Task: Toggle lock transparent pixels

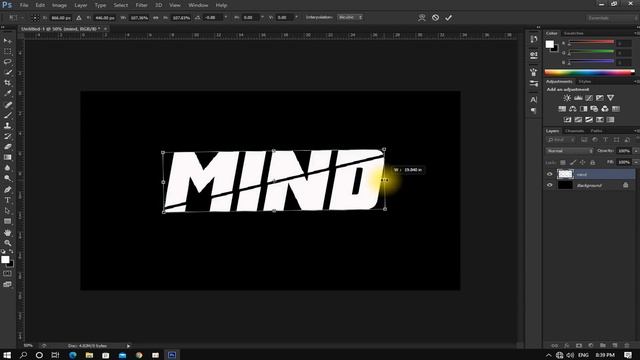Action: [563, 162]
